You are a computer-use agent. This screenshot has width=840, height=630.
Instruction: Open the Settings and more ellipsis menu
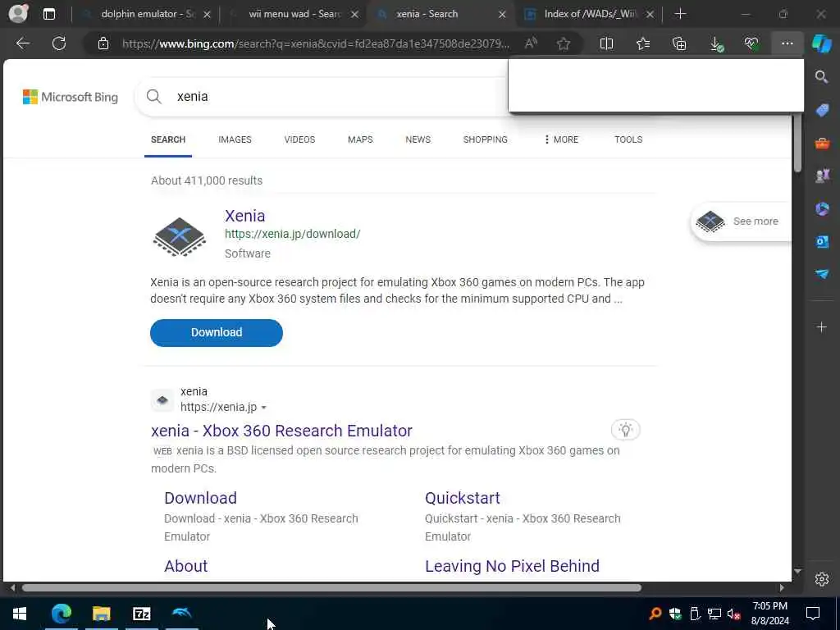pos(787,43)
